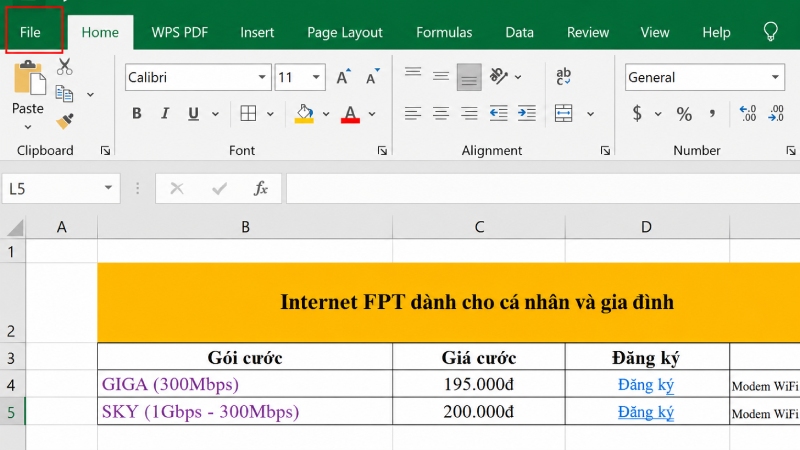This screenshot has width=800, height=450.
Task: Open Alignment settings dialog launcher
Action: coord(605,151)
